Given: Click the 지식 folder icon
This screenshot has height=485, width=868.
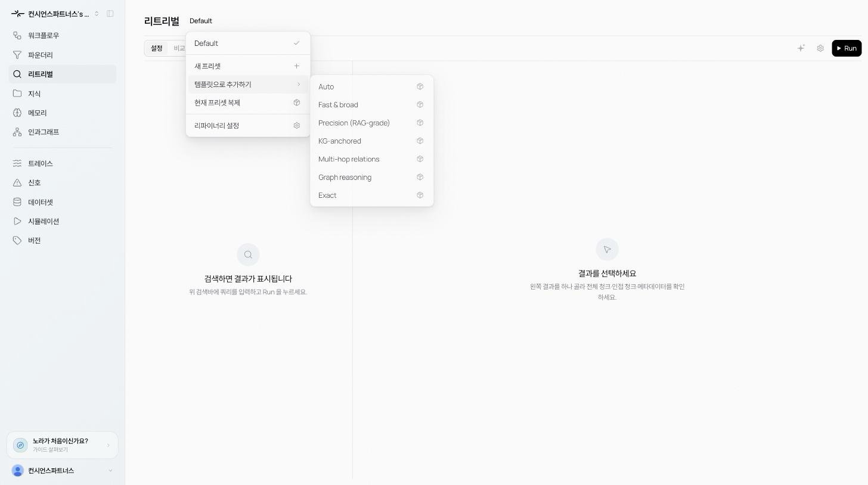Looking at the screenshot, I should (x=17, y=94).
